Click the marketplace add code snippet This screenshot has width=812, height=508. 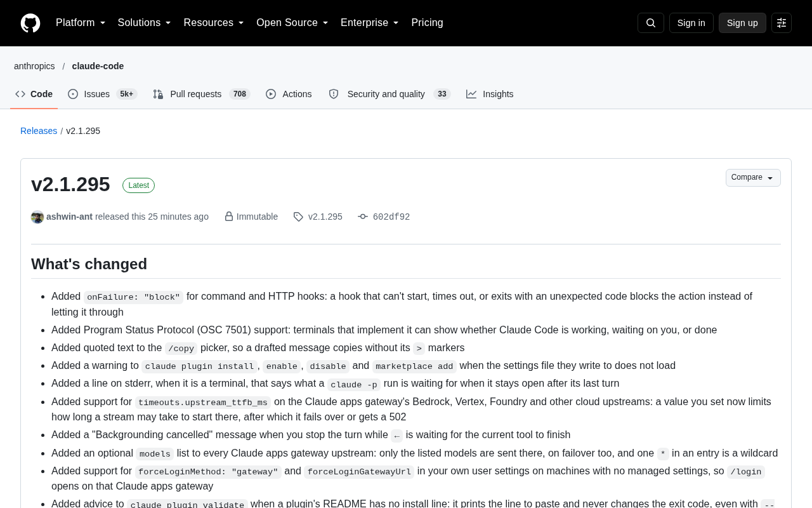414,366
